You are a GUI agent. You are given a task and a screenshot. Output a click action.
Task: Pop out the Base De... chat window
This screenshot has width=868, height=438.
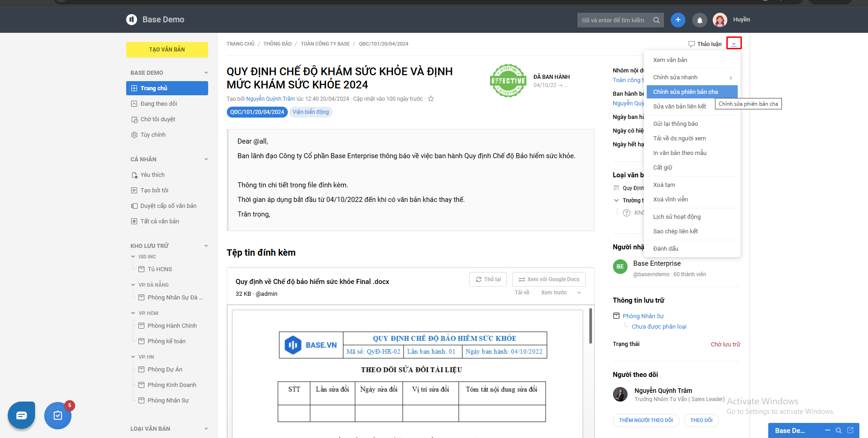click(850, 430)
